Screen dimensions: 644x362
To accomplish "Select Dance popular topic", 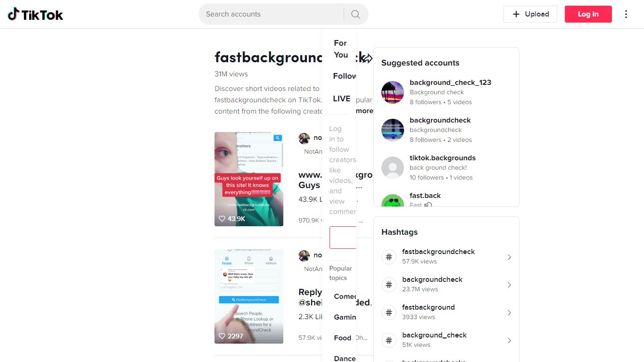I will [x=345, y=358].
